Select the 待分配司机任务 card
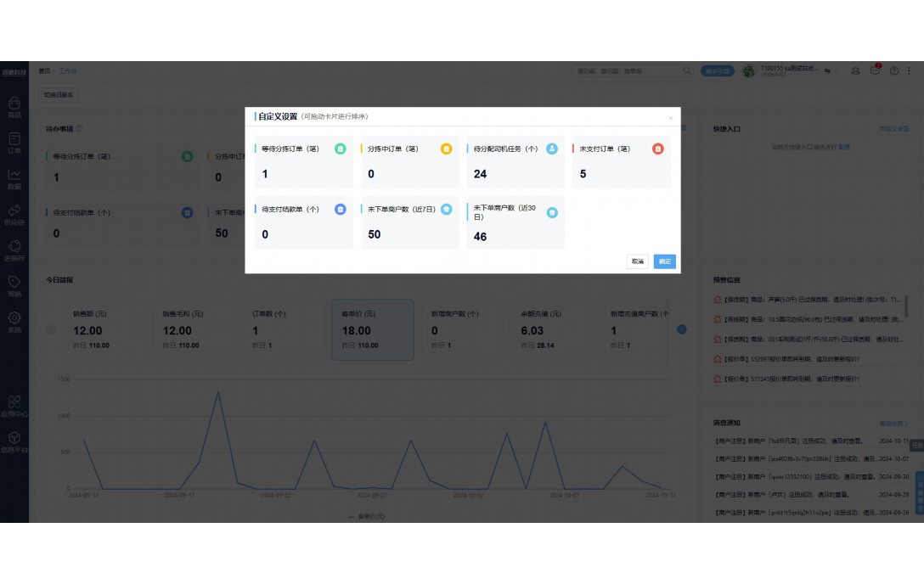924x584 pixels. 515,162
